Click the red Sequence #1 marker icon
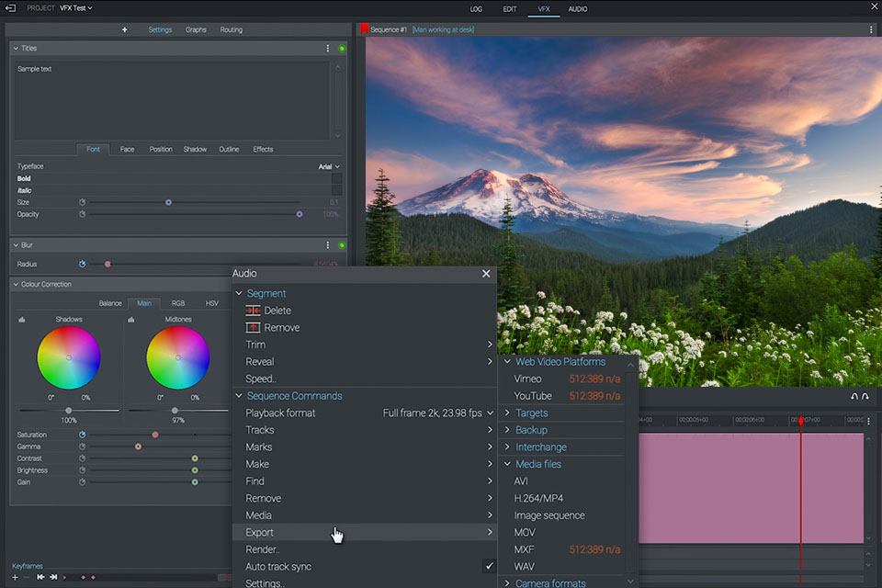882x588 pixels. pos(364,28)
